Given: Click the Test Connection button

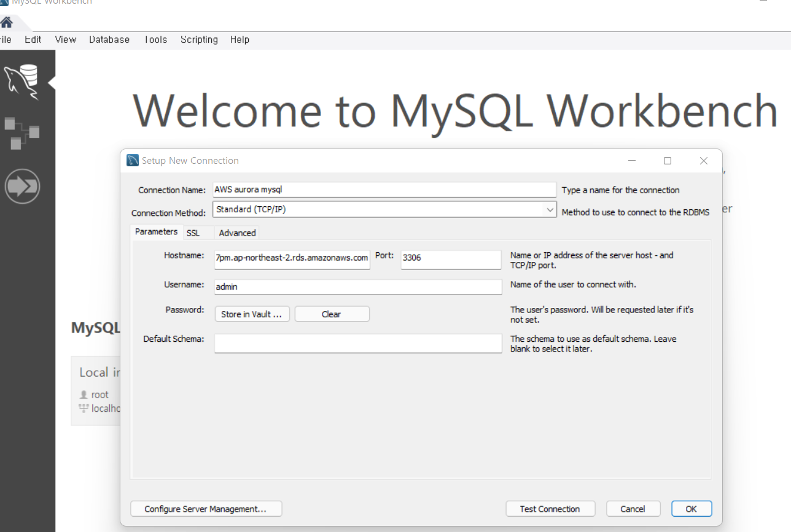Looking at the screenshot, I should pos(550,509).
